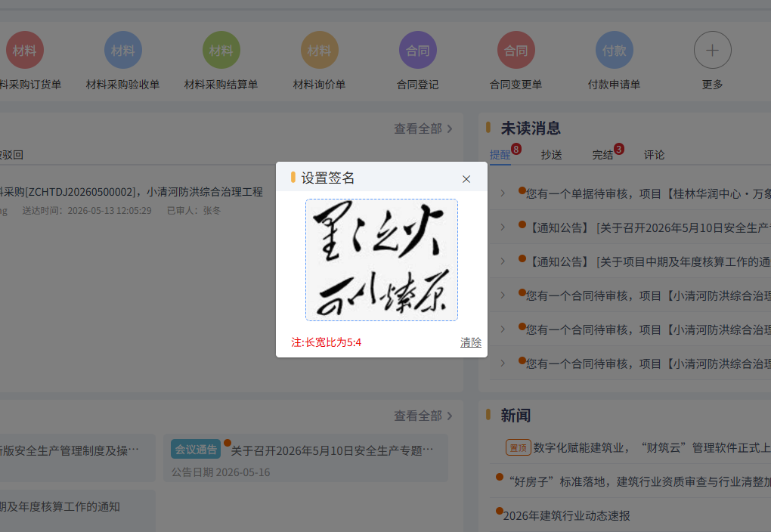Switch to the 完结 tab

(602, 155)
